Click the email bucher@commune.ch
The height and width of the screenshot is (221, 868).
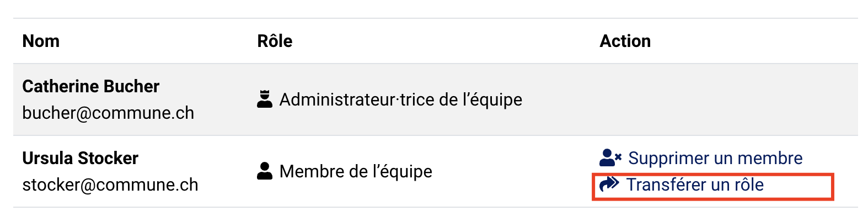point(108,113)
